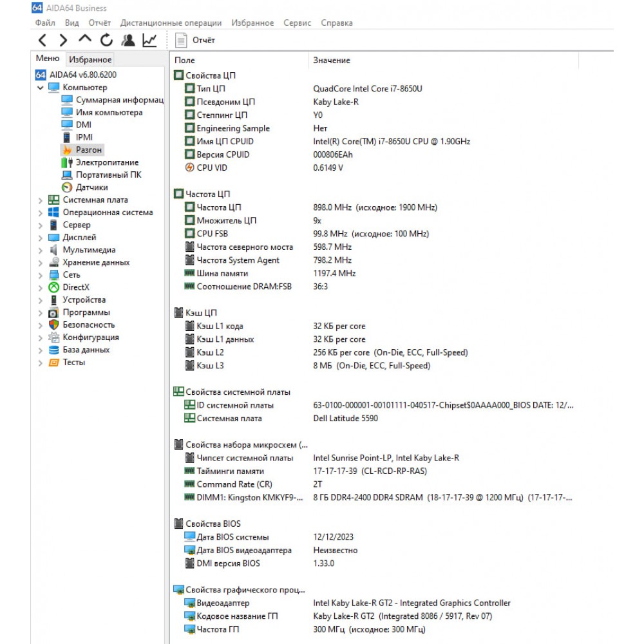Click the AIDA64 app logo in title bar
Screen dimensions: 644x644
pos(37,8)
